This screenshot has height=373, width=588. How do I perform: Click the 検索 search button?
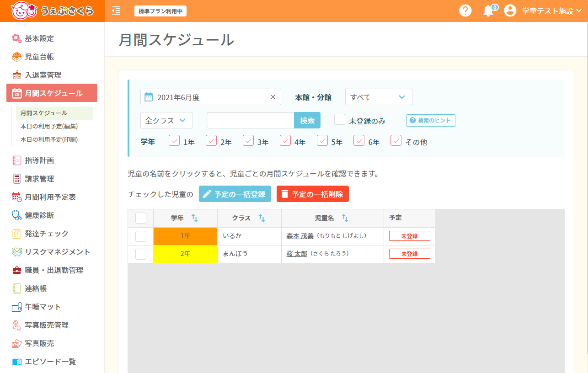click(307, 120)
